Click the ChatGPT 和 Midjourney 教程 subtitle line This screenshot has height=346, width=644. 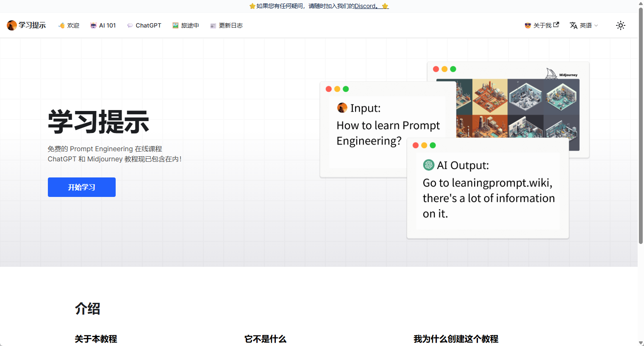point(114,159)
